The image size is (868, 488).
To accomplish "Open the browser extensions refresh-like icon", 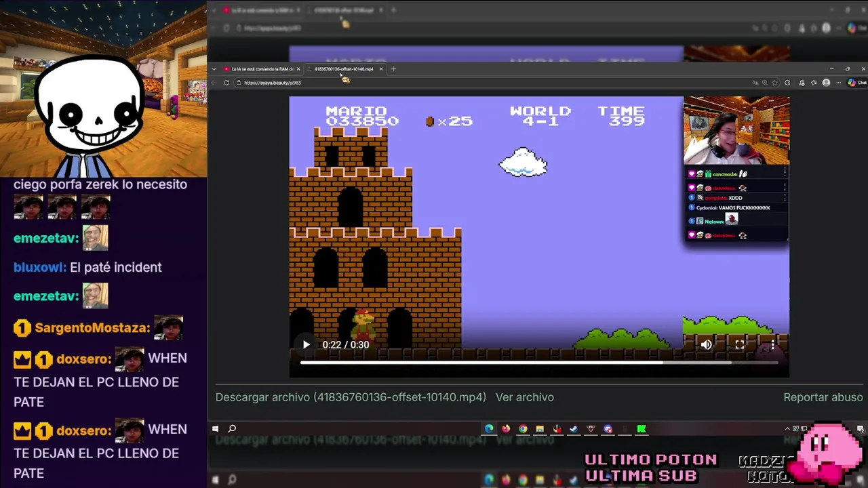I will point(787,83).
